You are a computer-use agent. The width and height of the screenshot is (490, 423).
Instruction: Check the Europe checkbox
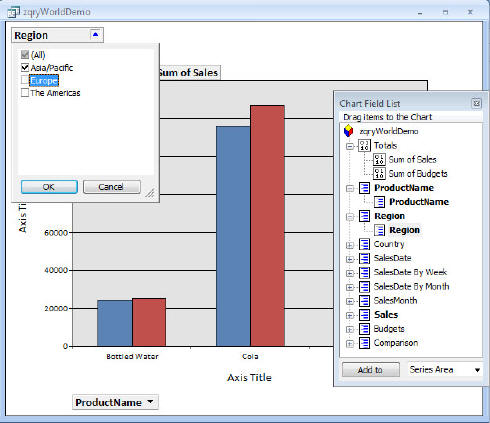[25, 80]
